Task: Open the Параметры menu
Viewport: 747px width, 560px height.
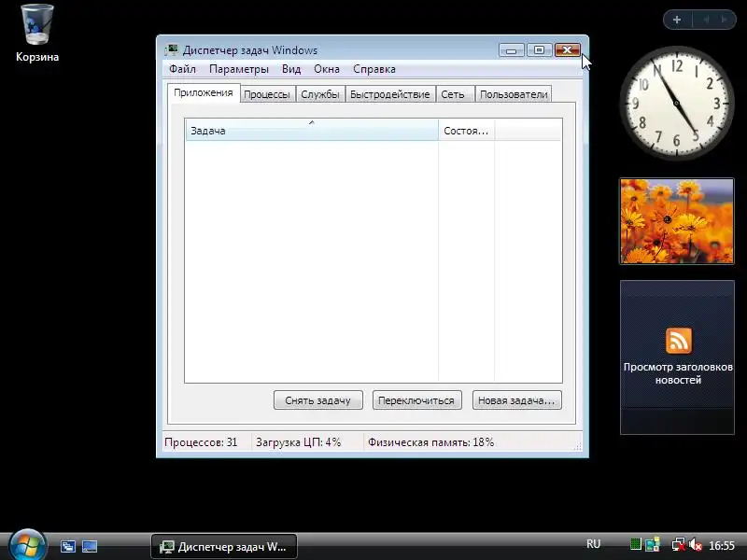Action: pyautogui.click(x=239, y=69)
